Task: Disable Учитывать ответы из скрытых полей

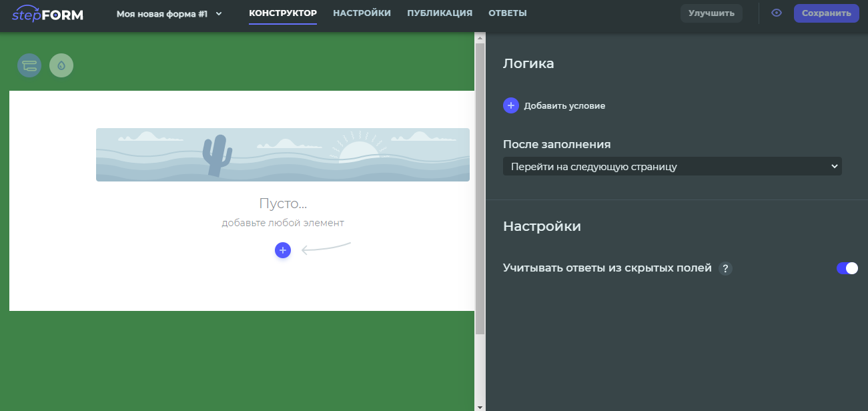Action: 847,268
